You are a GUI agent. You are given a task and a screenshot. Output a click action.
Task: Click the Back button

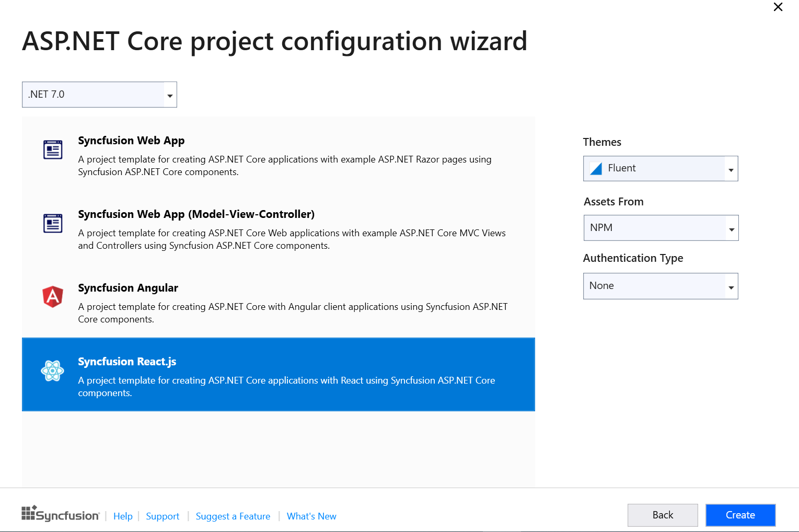click(663, 515)
